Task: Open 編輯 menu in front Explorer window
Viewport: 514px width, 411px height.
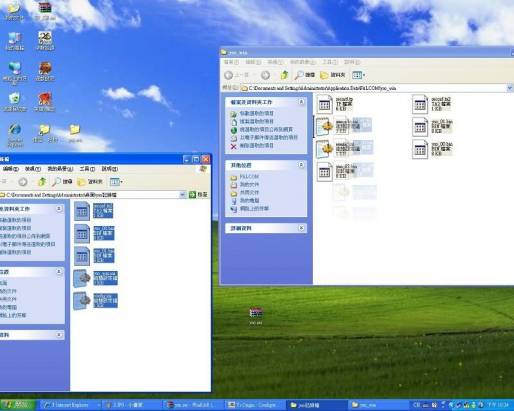Action: pyautogui.click(x=11, y=169)
